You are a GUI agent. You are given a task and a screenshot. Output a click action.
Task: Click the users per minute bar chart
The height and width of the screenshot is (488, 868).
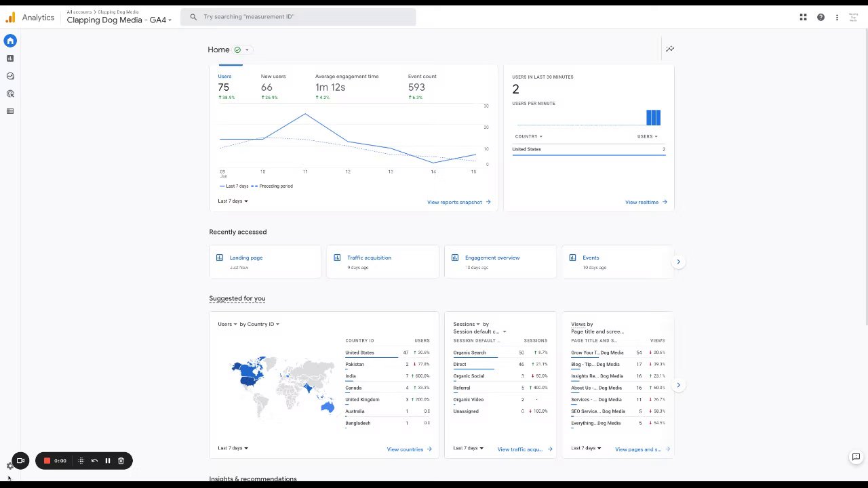[589, 118]
